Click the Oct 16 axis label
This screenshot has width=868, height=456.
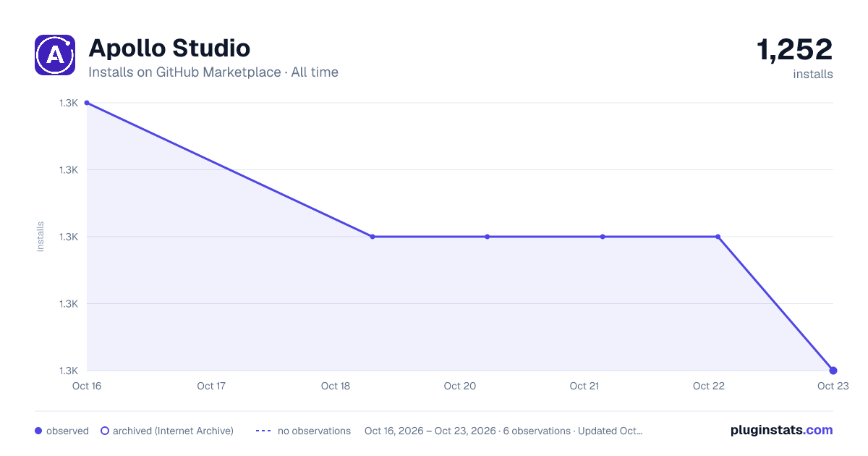tap(86, 386)
